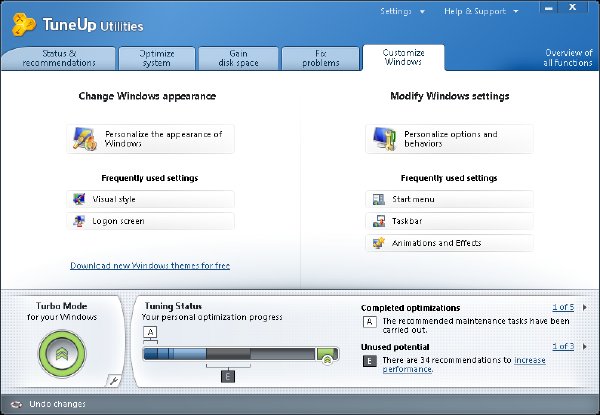Screen dimensions: 600x415
Task: Open Start menu settings
Action: [449, 199]
